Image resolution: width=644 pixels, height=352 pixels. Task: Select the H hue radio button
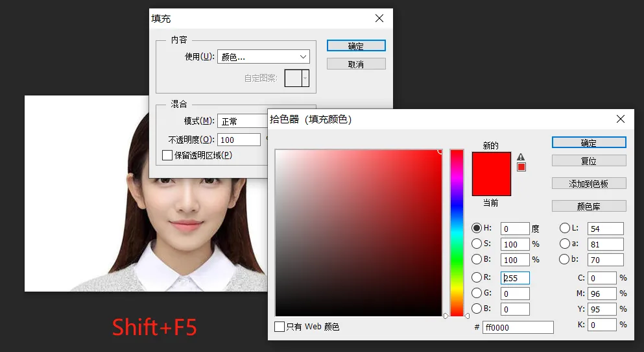[x=477, y=228]
